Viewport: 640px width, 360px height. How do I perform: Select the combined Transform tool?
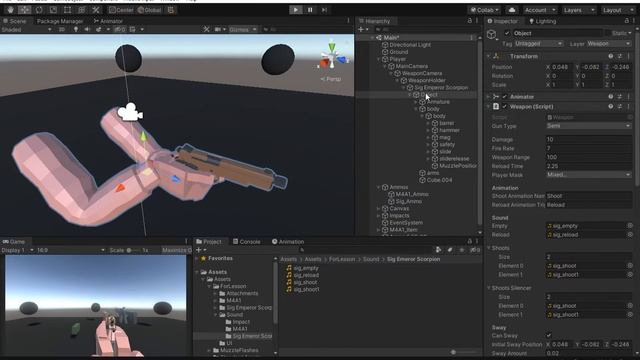[82, 10]
